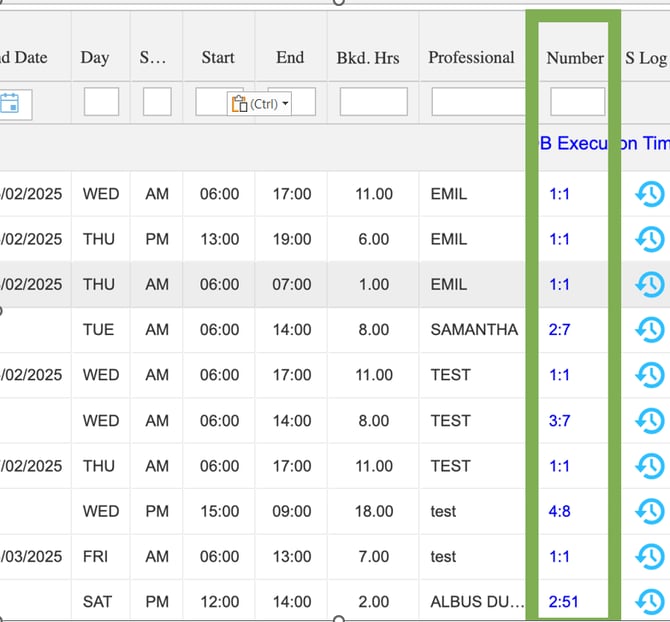Expand the paste options (Ctrl) dropdown arrow
This screenshot has width=670, height=622.
coord(285,104)
